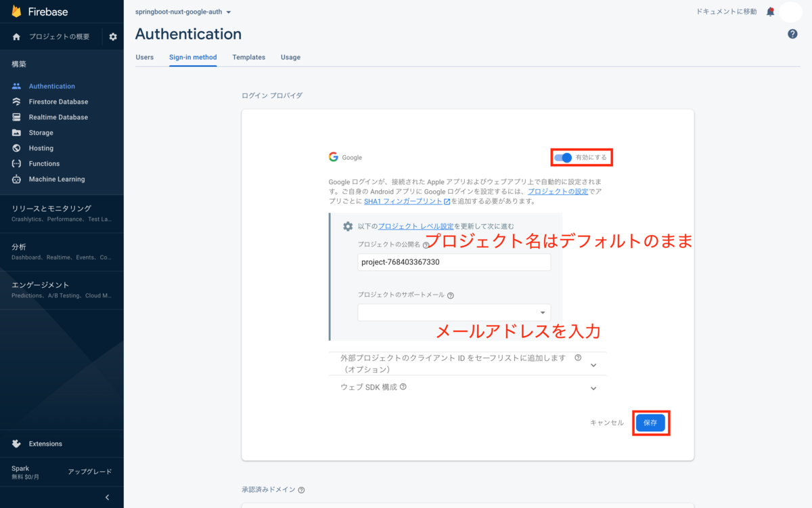Click the アップグレード upgrade button

[90, 471]
